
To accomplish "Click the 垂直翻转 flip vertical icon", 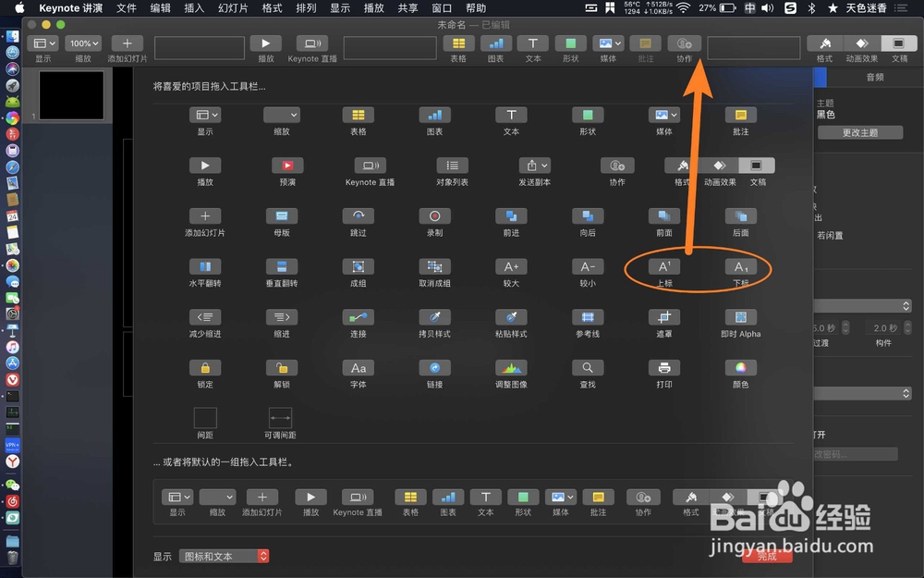I will pyautogui.click(x=282, y=266).
